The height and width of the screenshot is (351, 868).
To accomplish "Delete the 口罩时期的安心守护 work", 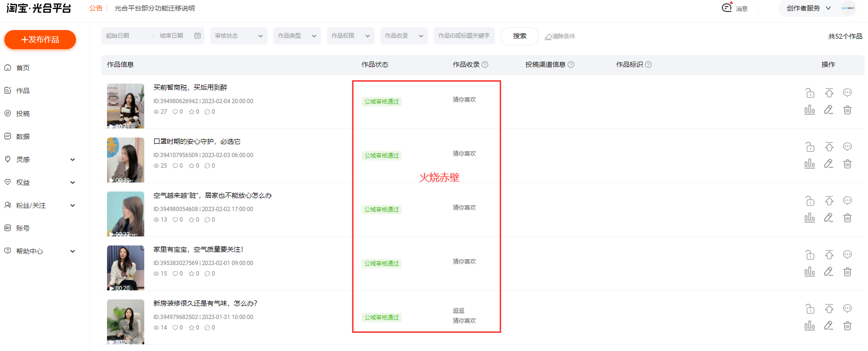I will pos(847,164).
